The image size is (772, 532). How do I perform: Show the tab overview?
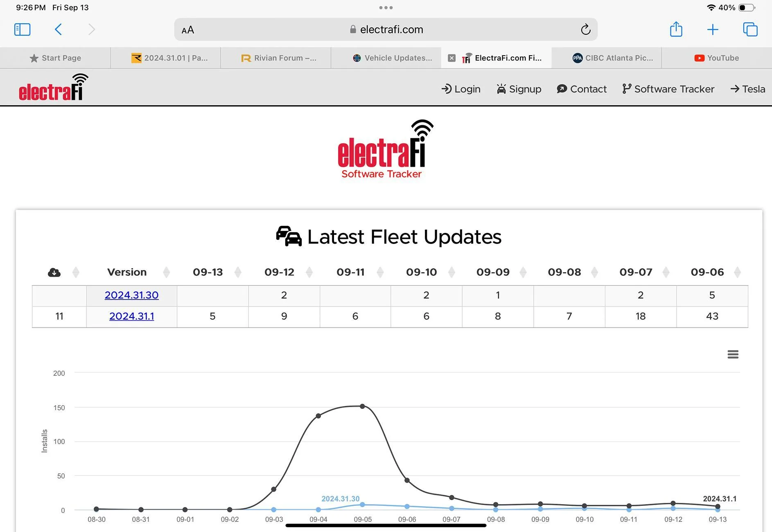tap(750, 29)
